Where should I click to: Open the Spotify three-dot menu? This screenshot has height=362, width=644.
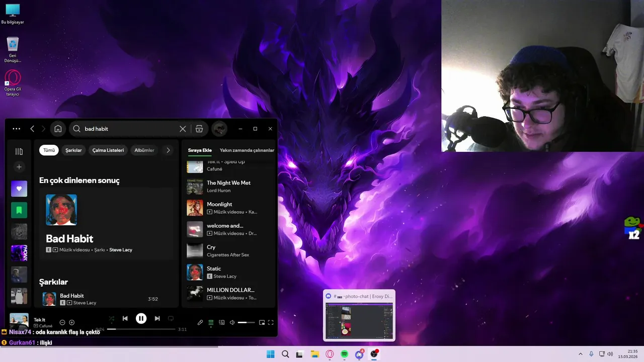point(17,129)
